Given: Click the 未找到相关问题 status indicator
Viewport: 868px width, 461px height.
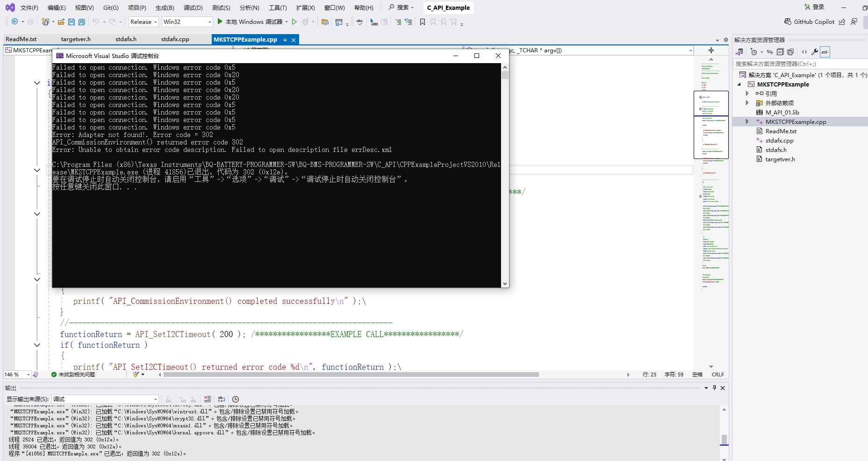Looking at the screenshot, I should (x=73, y=375).
